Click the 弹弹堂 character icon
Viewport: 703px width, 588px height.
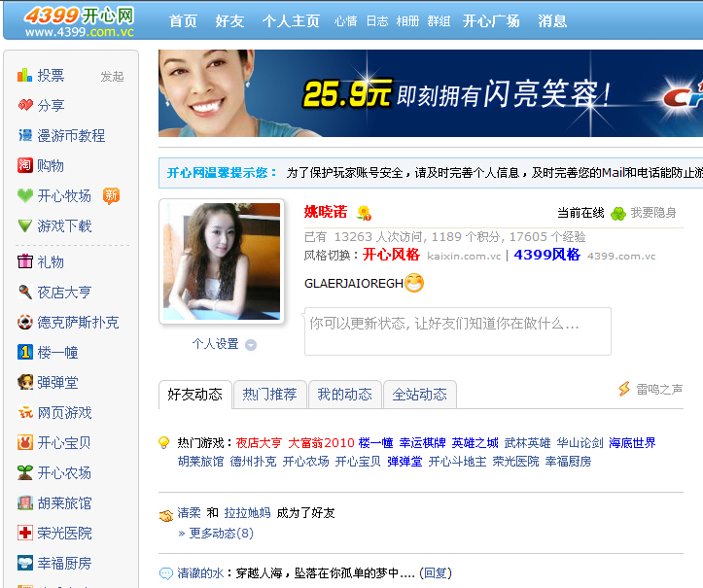25,382
